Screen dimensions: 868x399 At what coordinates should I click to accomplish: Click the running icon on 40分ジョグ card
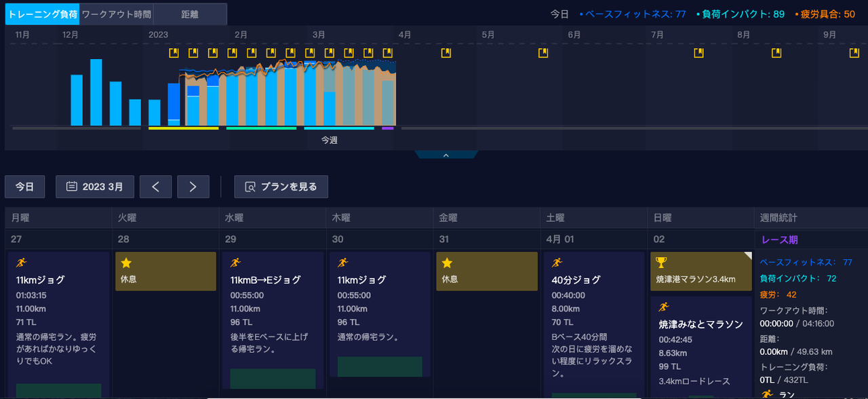(x=557, y=263)
